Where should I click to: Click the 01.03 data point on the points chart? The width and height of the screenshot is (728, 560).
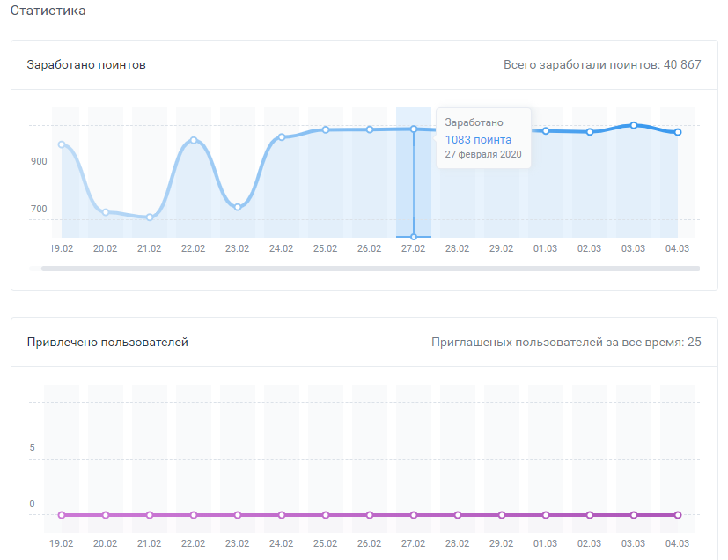(546, 131)
